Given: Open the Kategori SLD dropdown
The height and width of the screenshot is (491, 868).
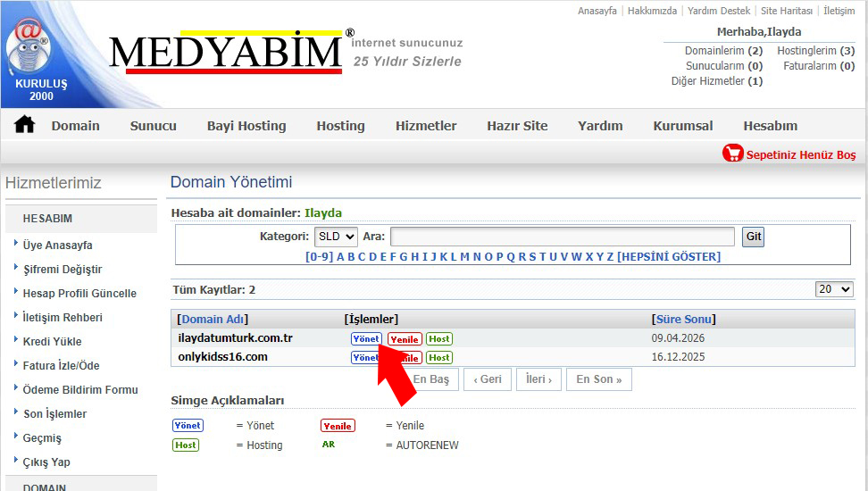Looking at the screenshot, I should [x=336, y=237].
